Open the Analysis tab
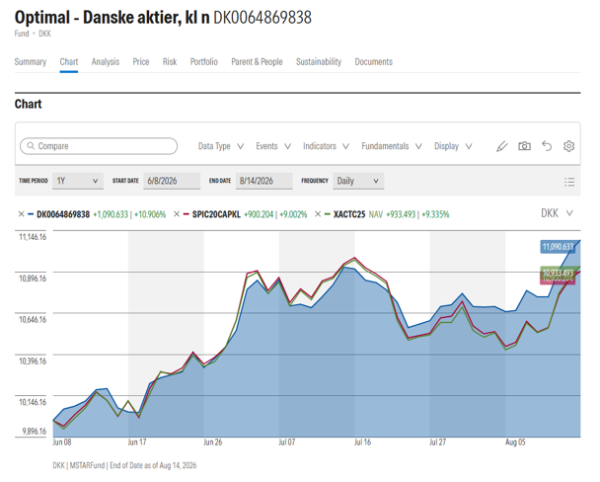This screenshot has height=482, width=600. [105, 62]
